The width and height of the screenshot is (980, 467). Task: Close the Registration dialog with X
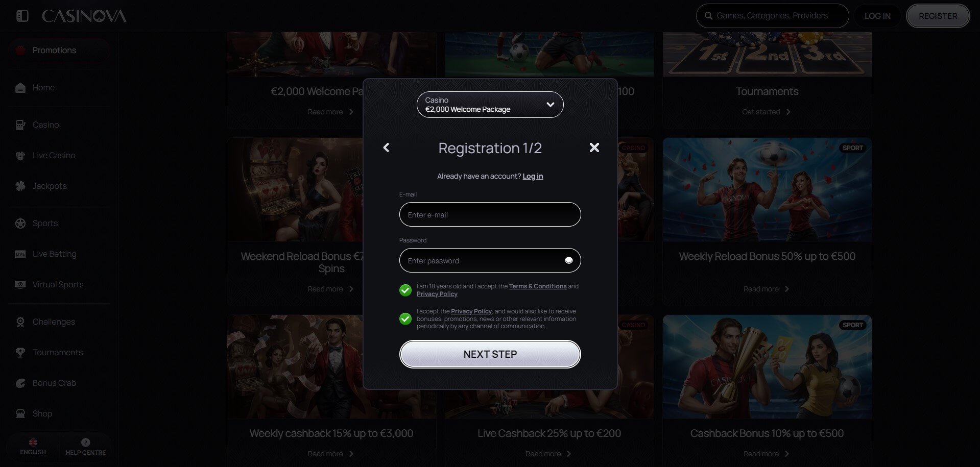click(594, 148)
